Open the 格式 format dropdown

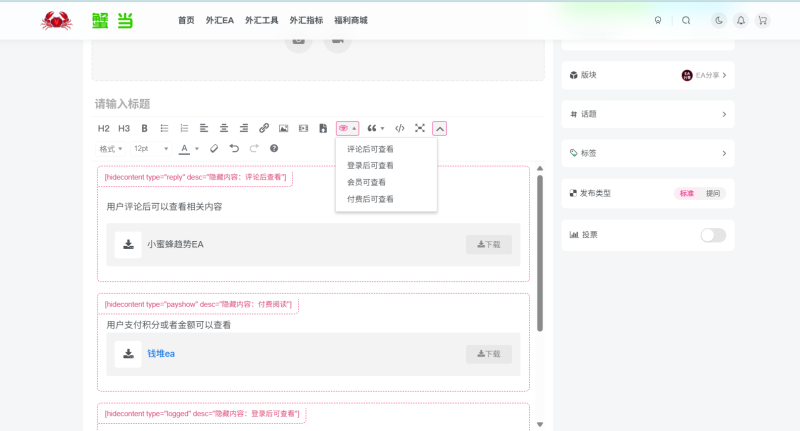coord(111,149)
